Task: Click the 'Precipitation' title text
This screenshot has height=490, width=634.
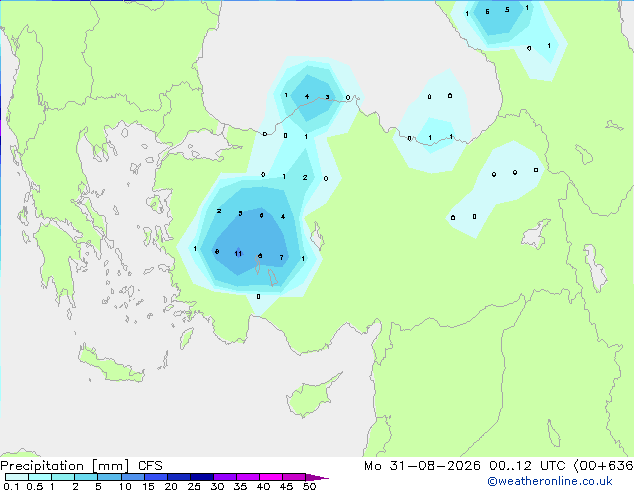Action: [x=42, y=466]
